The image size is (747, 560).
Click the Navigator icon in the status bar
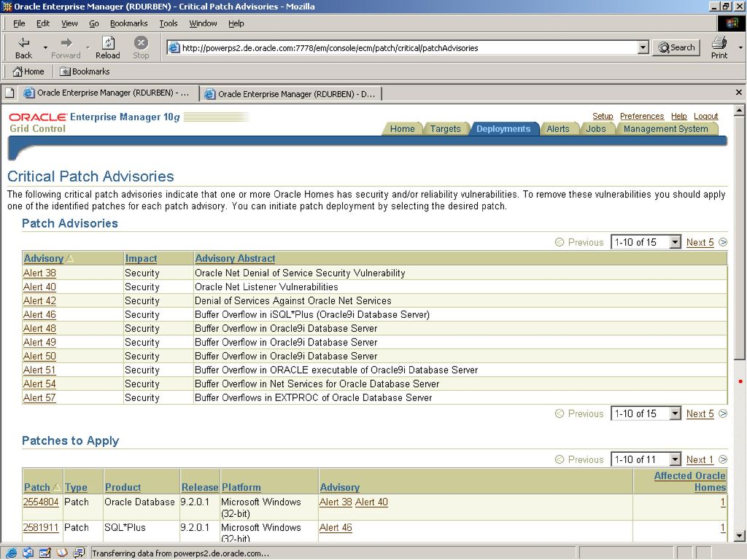[x=11, y=553]
